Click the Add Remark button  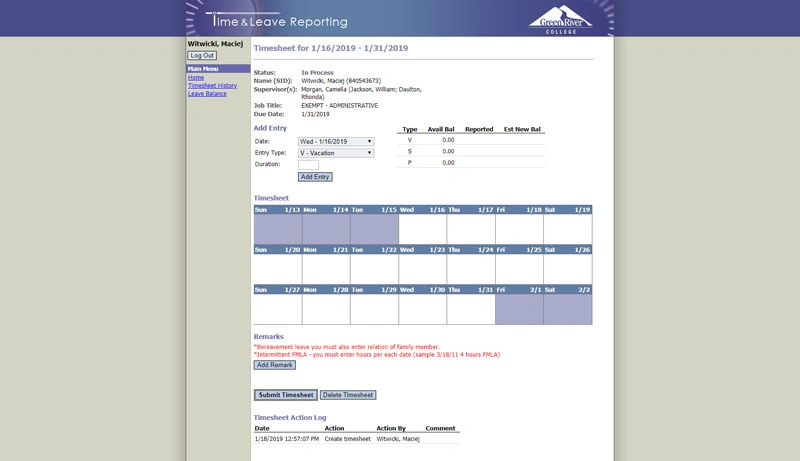pos(274,365)
